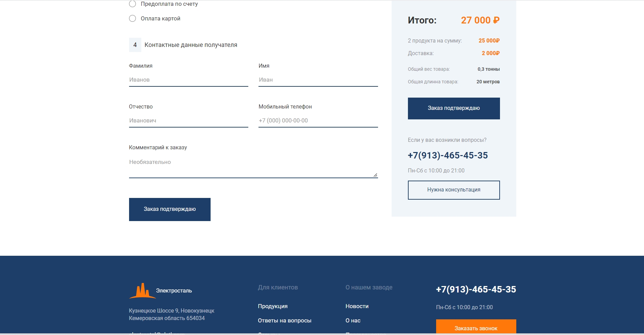
Task: Focus the Имя text field
Action: tap(318, 80)
